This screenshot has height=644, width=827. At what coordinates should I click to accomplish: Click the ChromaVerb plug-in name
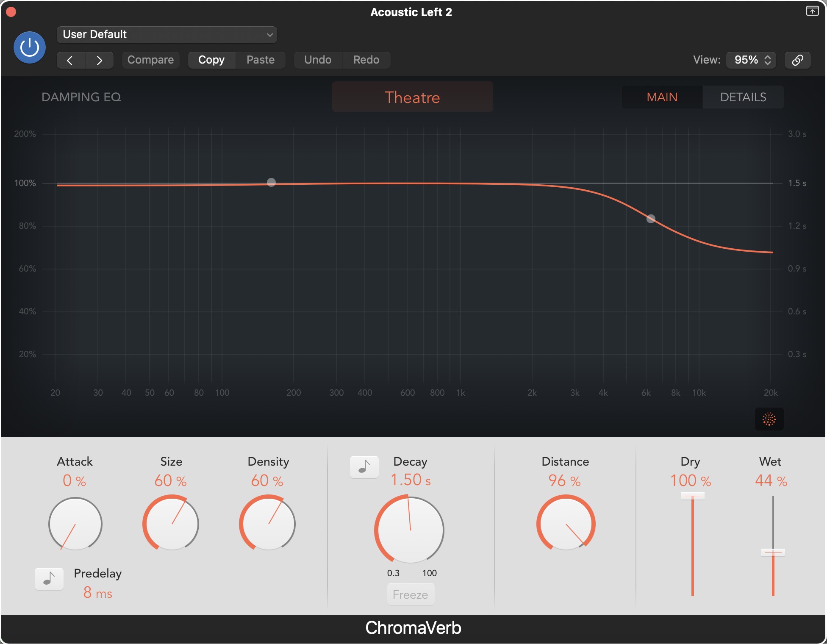tap(413, 628)
